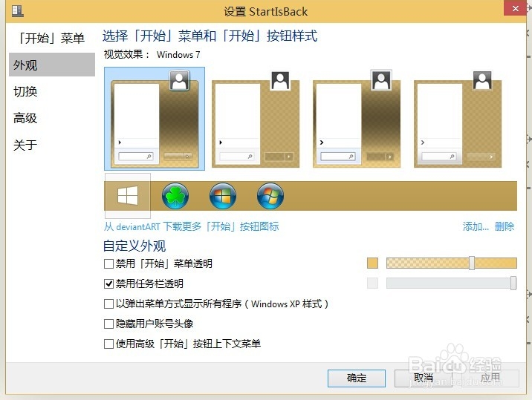Click the StartIsBack icon in title bar
The height and width of the screenshot is (400, 532).
pyautogui.click(x=18, y=11)
